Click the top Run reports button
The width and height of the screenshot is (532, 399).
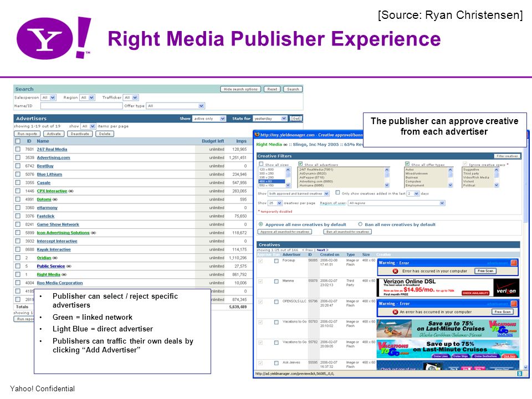tap(27, 134)
